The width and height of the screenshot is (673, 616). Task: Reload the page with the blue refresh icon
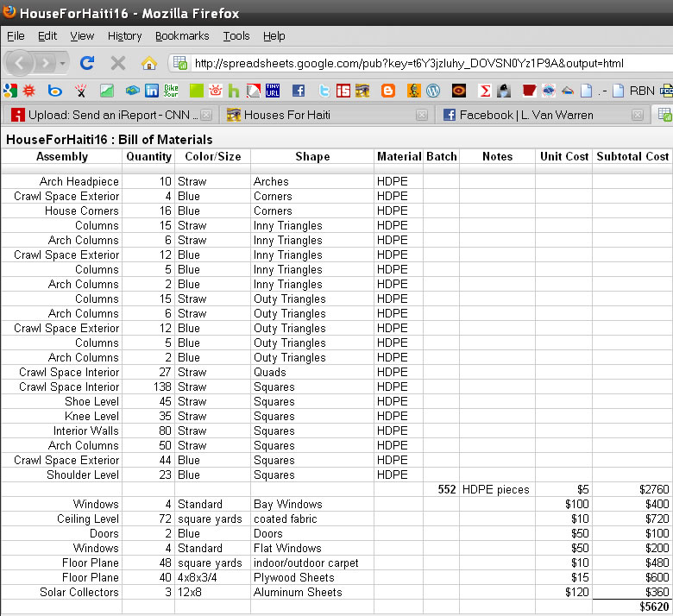pyautogui.click(x=87, y=63)
